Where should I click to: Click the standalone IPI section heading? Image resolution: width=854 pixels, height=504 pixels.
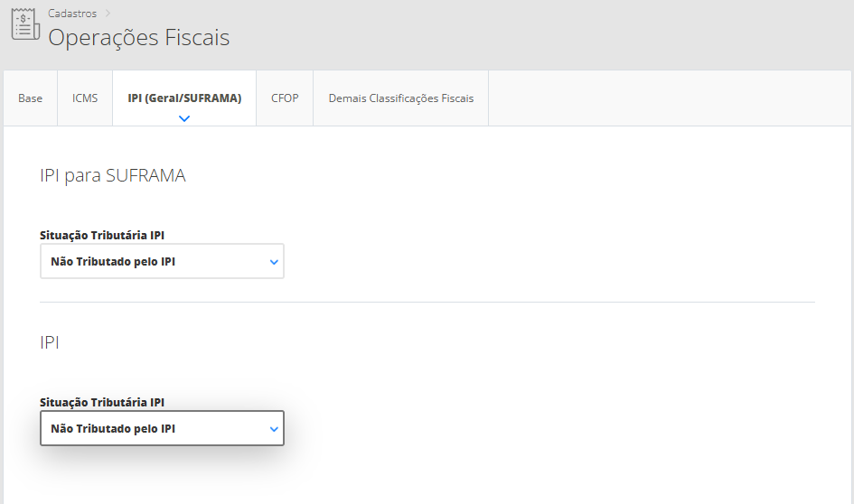click(x=50, y=343)
